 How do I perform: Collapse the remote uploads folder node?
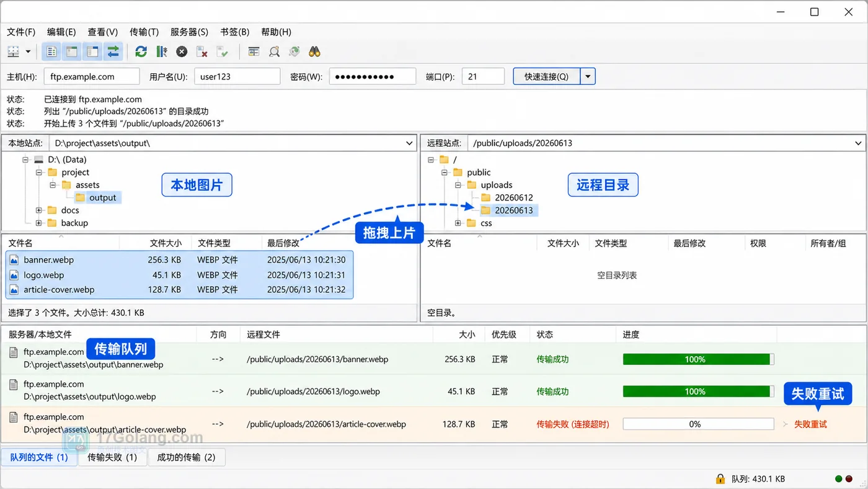pyautogui.click(x=458, y=185)
